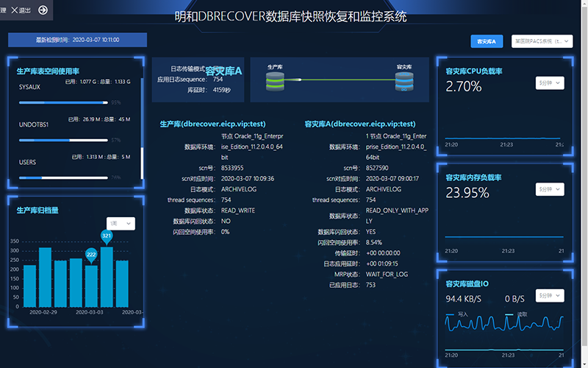The height and width of the screenshot is (368, 588).
Task: Click the green 生产库 database icon
Action: 275,82
